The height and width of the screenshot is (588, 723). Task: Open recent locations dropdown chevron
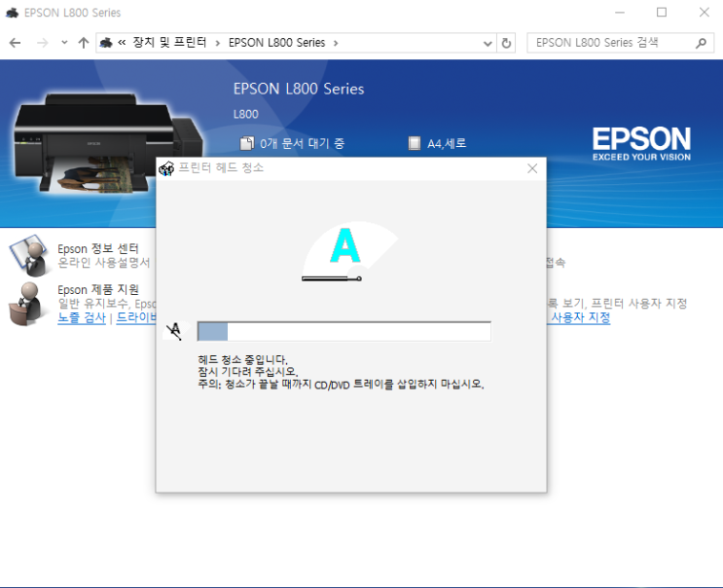[x=64, y=43]
